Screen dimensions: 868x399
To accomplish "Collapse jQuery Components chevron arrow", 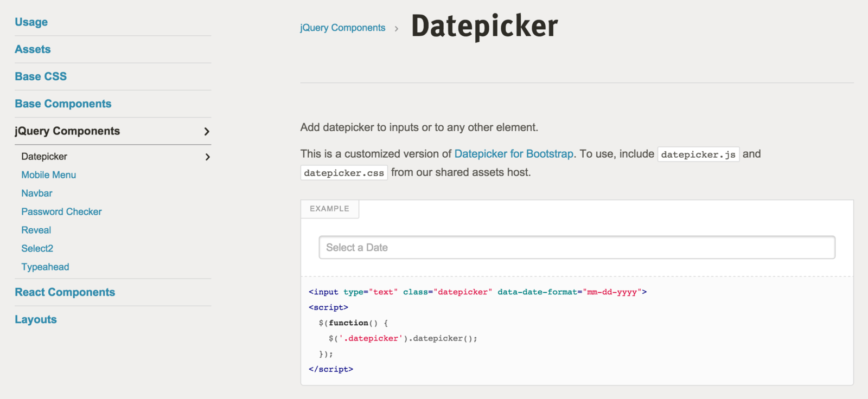I will pos(207,131).
